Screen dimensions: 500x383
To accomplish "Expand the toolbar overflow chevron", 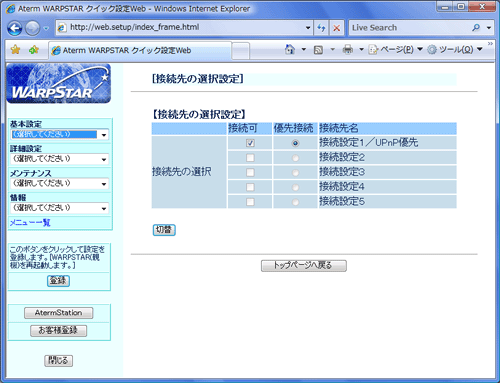I will 490,44.
